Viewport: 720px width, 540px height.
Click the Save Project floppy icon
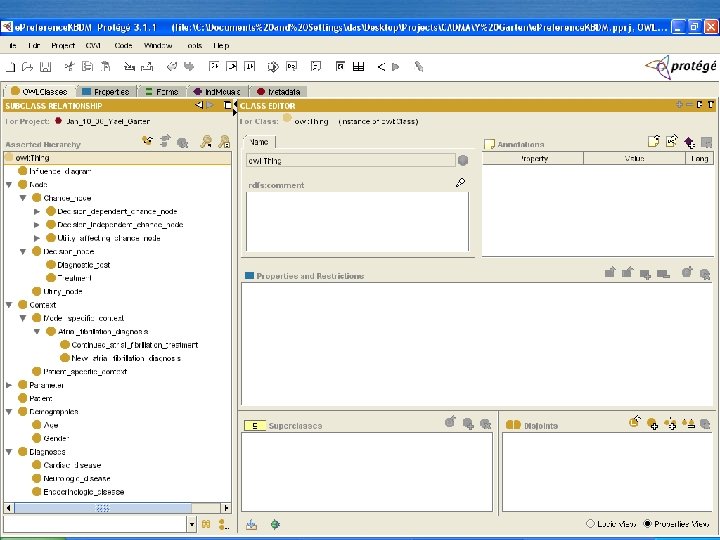pyautogui.click(x=45, y=67)
